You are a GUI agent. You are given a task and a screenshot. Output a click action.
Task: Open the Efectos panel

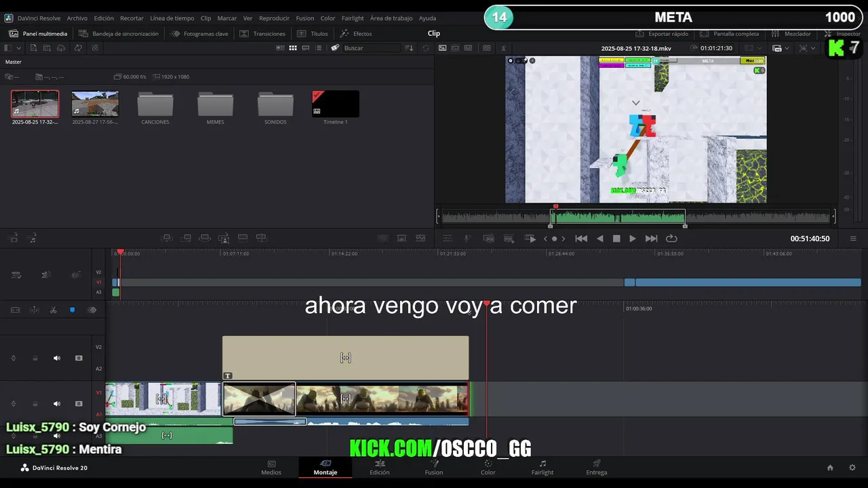[x=356, y=33]
